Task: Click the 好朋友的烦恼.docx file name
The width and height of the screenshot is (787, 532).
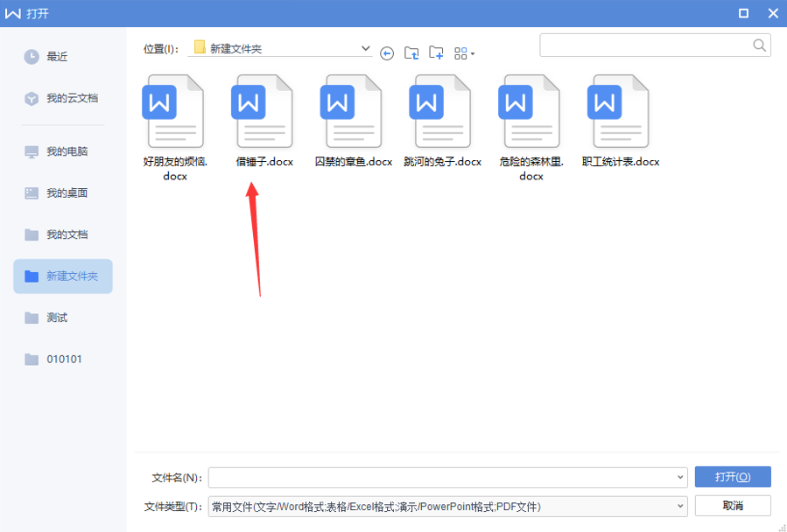Action: pos(175,169)
